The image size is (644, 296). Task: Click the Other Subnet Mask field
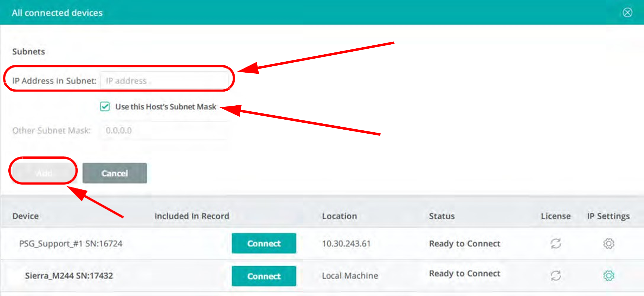tap(164, 130)
